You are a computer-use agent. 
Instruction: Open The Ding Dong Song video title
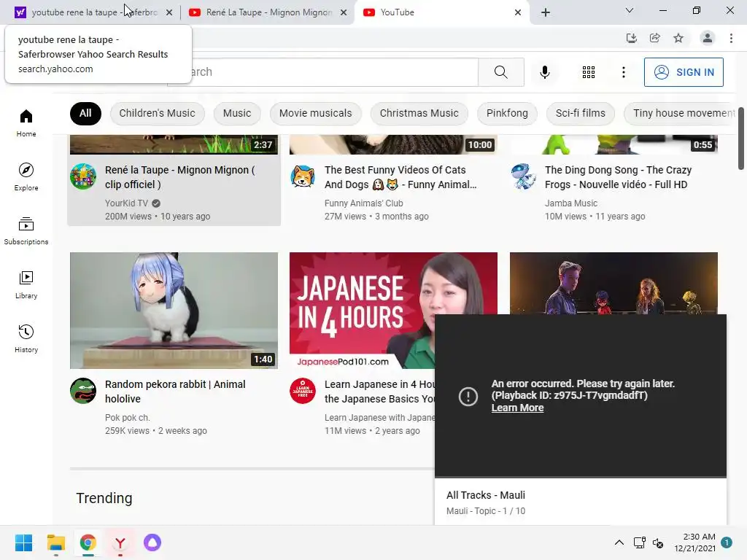(618, 177)
